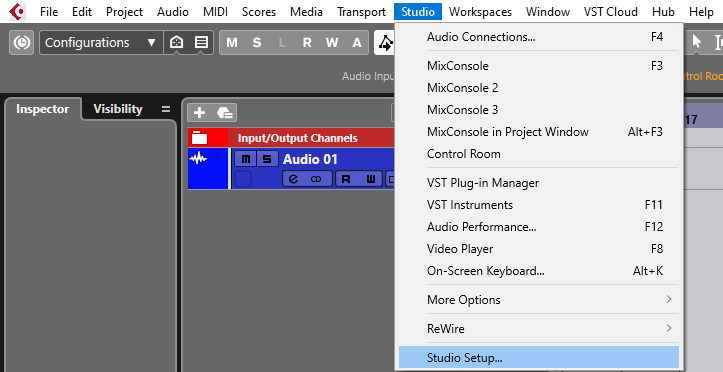Toggle global Write automation (W) button
Screen dimensions: 723x372
pyautogui.click(x=332, y=43)
